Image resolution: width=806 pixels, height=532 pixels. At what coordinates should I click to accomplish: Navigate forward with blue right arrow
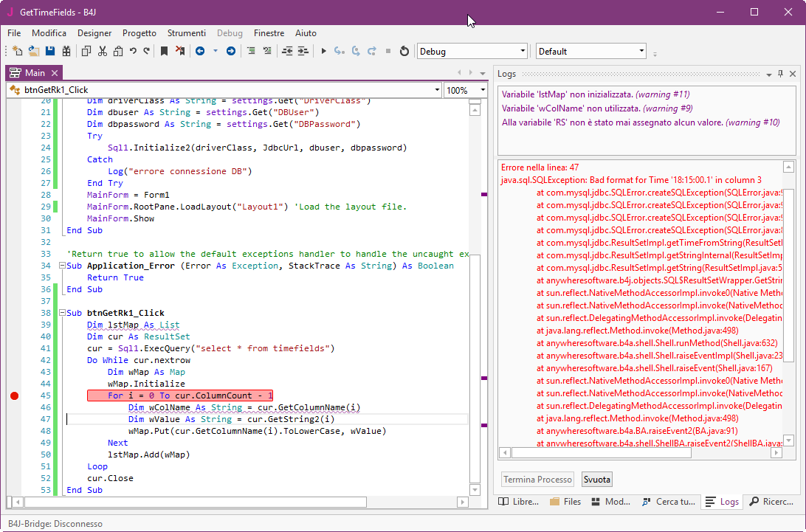point(230,51)
